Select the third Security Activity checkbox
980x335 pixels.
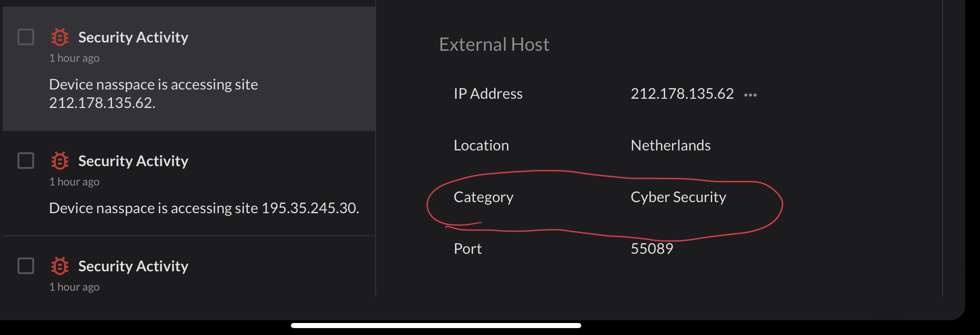click(26, 266)
